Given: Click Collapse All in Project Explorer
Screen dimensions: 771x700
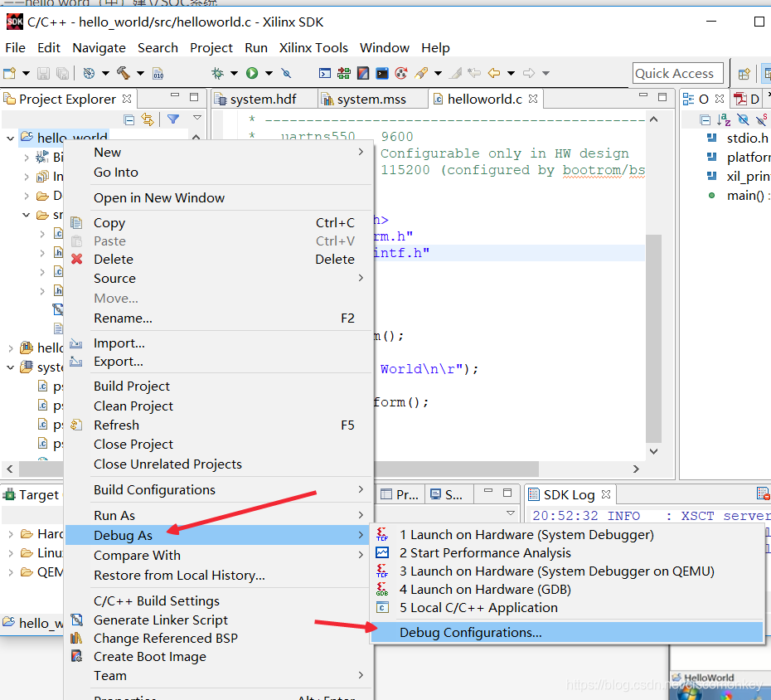Looking at the screenshot, I should (129, 119).
